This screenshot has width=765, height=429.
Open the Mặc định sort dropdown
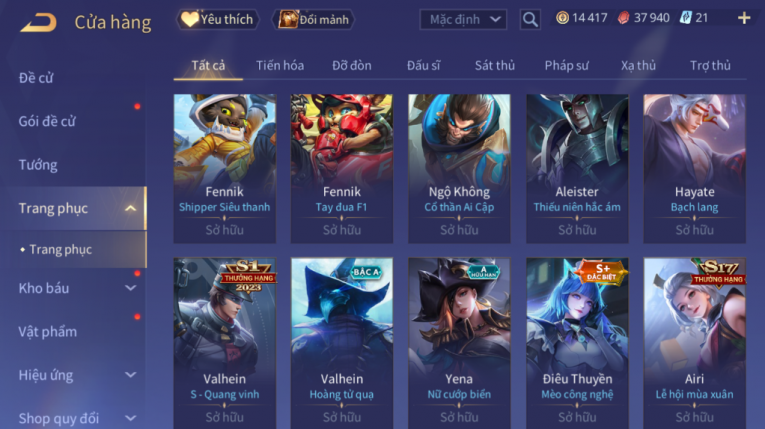tap(463, 20)
